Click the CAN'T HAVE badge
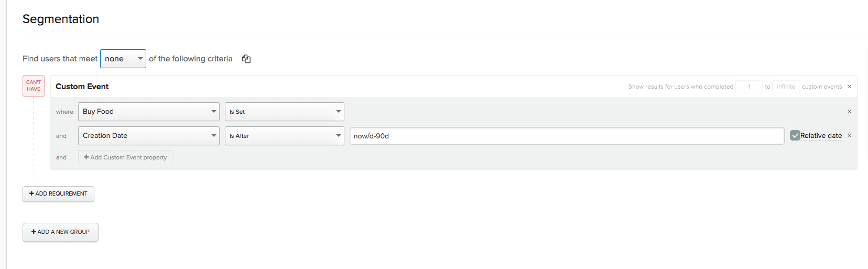 [34, 86]
